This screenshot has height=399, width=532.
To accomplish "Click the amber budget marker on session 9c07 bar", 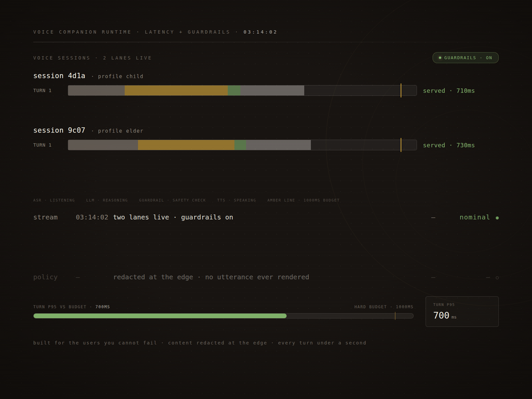I will [x=401, y=145].
